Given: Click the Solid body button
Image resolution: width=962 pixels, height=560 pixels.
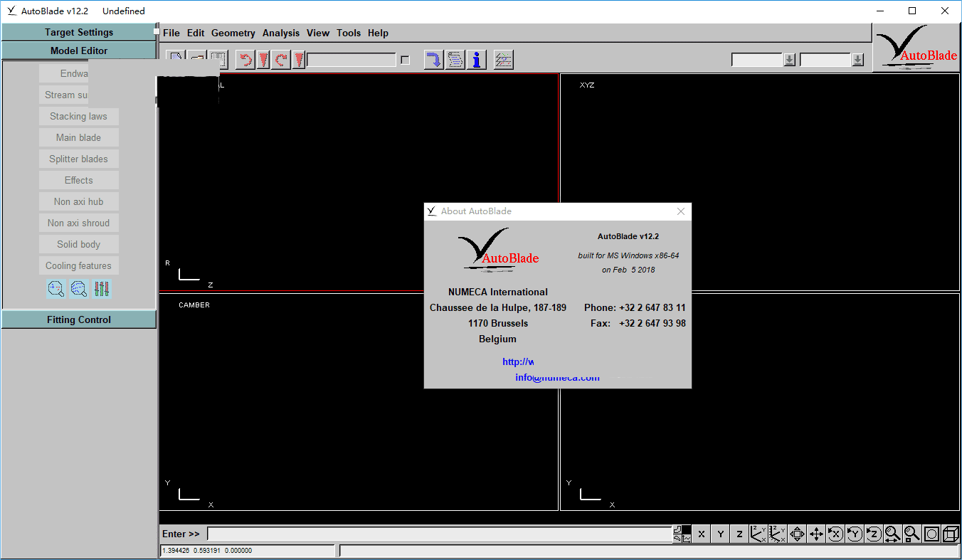Looking at the screenshot, I should [79, 244].
